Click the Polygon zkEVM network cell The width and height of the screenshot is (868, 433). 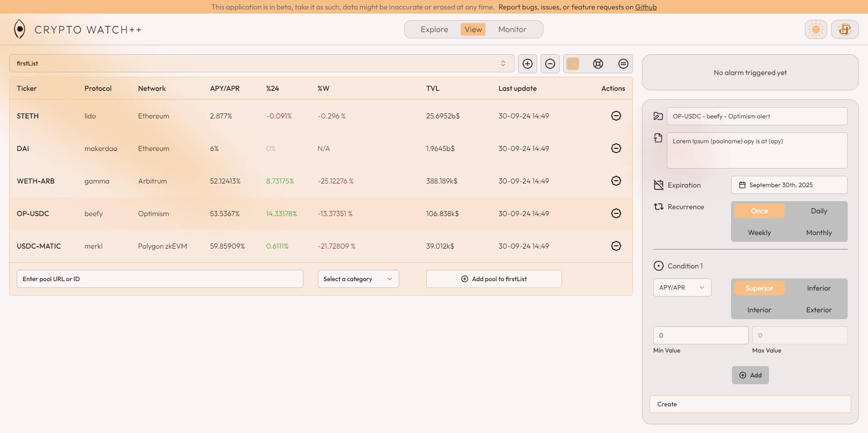click(x=162, y=246)
